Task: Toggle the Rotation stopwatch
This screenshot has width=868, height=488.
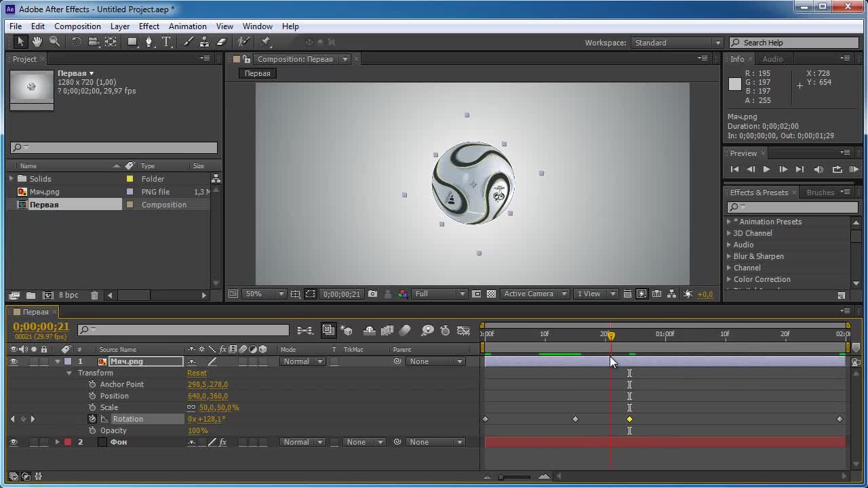Action: coord(92,419)
